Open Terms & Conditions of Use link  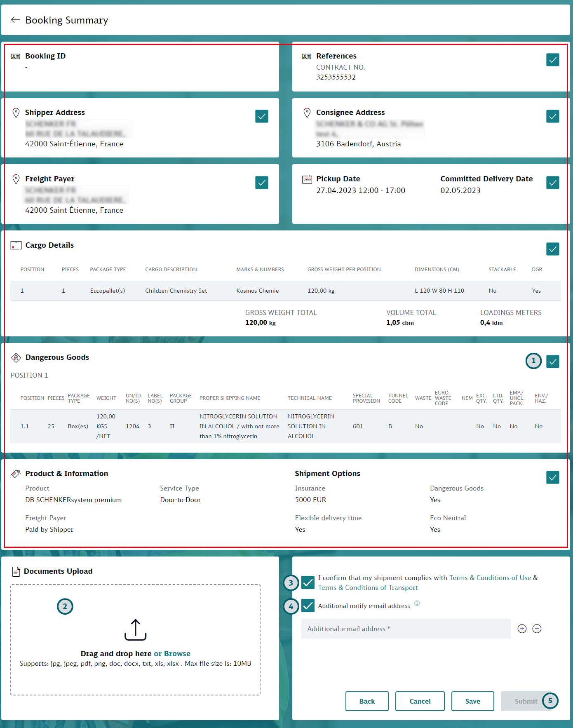click(x=490, y=578)
